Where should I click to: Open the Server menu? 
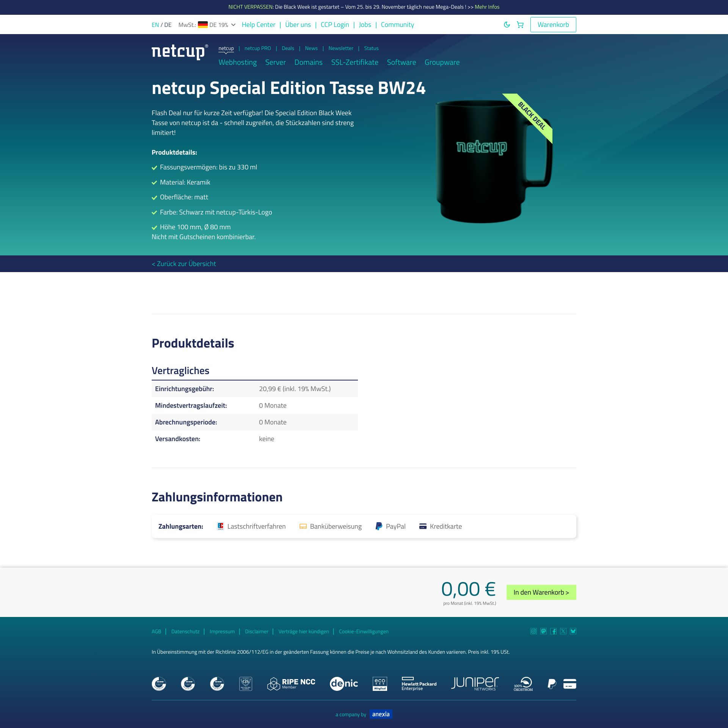coord(275,62)
